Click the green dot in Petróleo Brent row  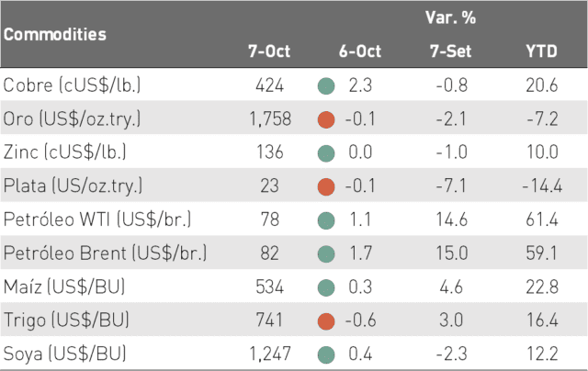coord(326,254)
